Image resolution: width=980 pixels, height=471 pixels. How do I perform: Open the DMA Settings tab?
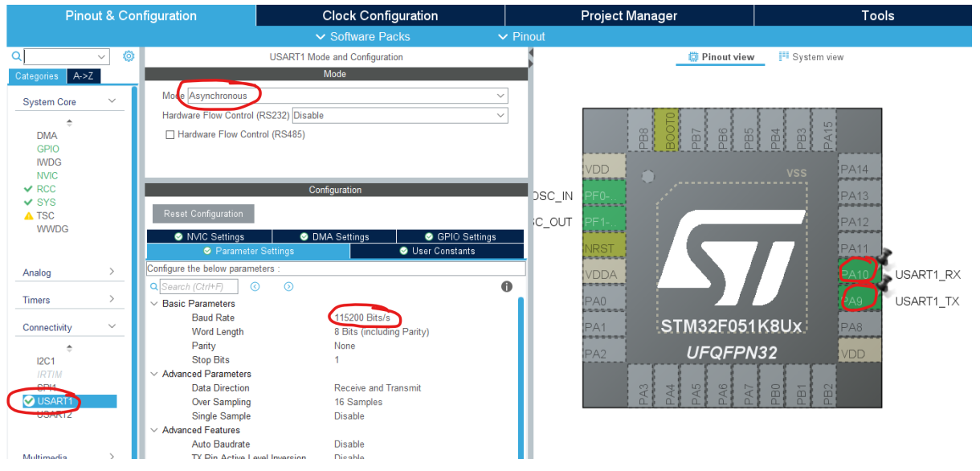tap(334, 236)
